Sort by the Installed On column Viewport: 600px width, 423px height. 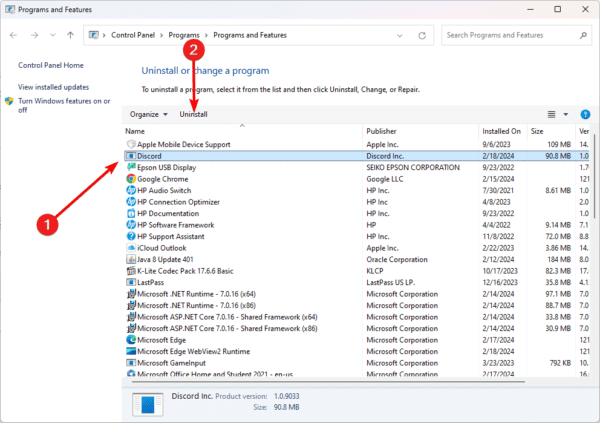(501, 131)
